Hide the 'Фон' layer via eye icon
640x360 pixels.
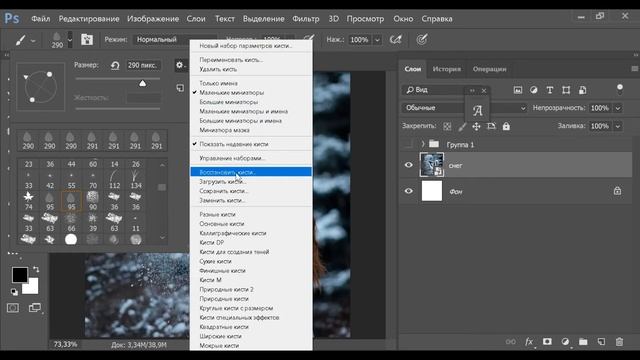point(409,191)
